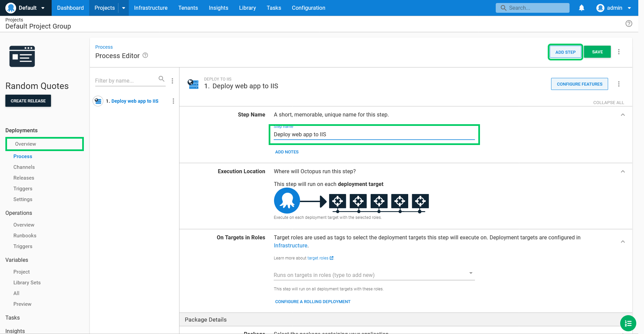
Task: Open the Default space dropdown
Action: point(26,8)
